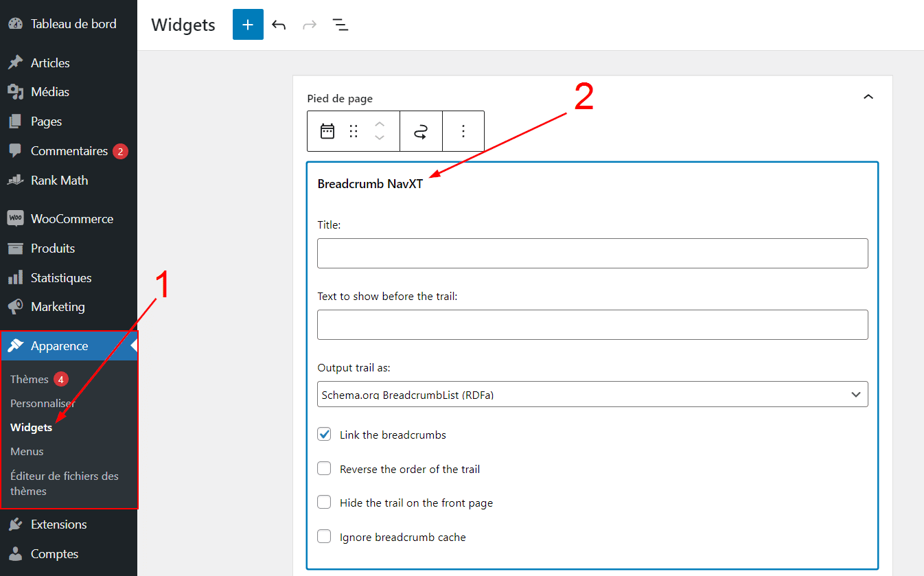This screenshot has height=576, width=924.
Task: Click the move to widget area icon
Action: click(420, 131)
